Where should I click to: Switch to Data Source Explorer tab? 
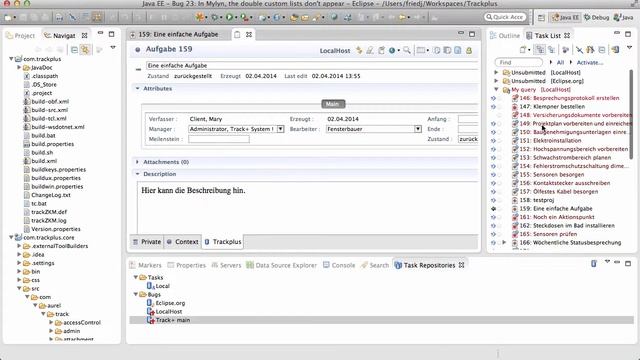[x=281, y=265]
